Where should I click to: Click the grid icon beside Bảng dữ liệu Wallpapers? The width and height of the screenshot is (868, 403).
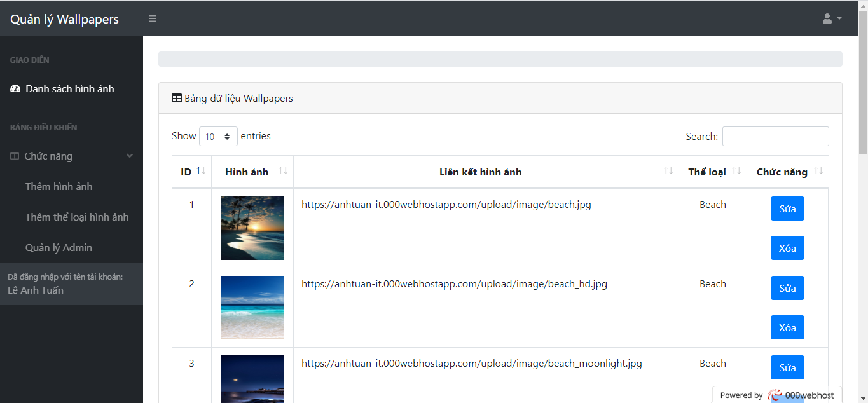click(x=176, y=98)
